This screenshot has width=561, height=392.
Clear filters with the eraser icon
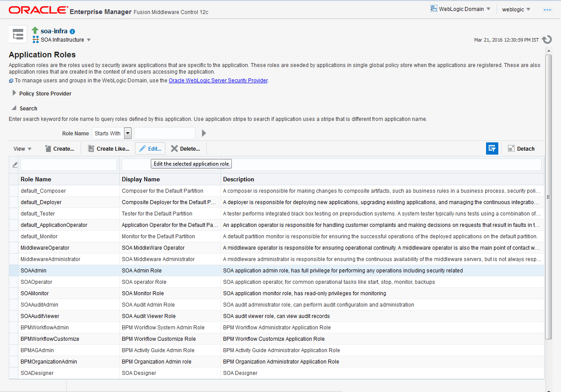coord(14,165)
